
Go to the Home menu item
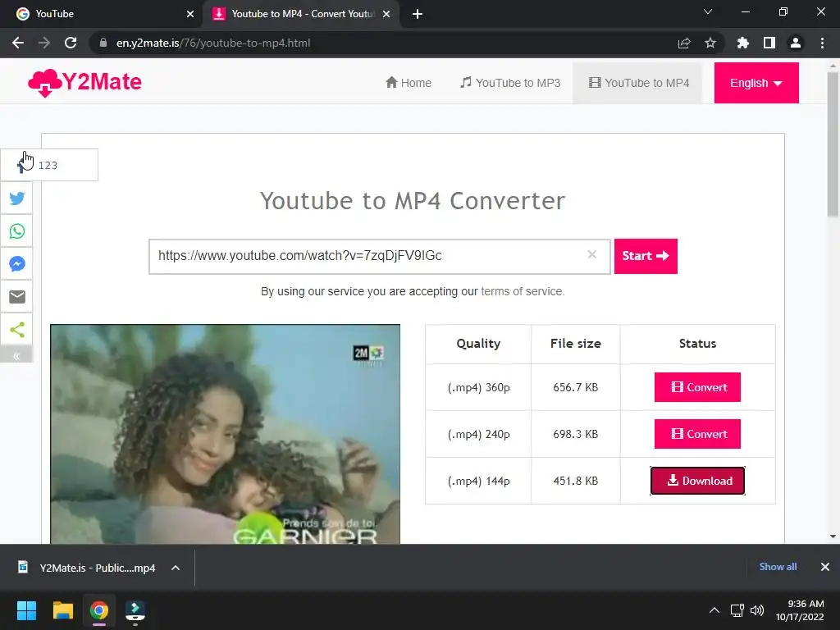point(409,83)
